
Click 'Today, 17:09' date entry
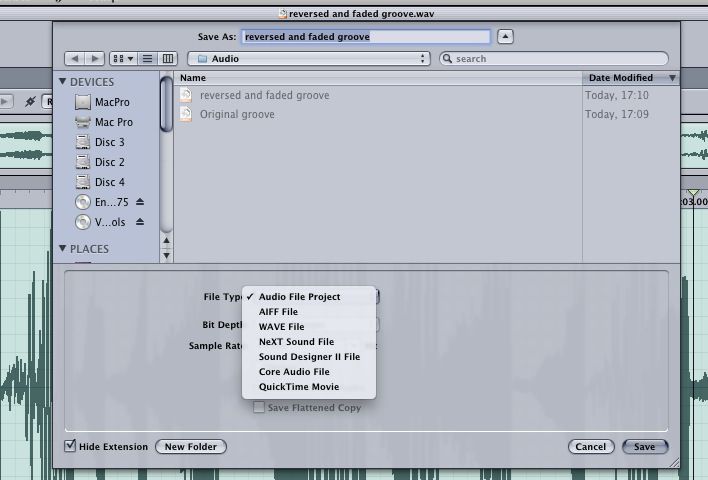point(617,114)
